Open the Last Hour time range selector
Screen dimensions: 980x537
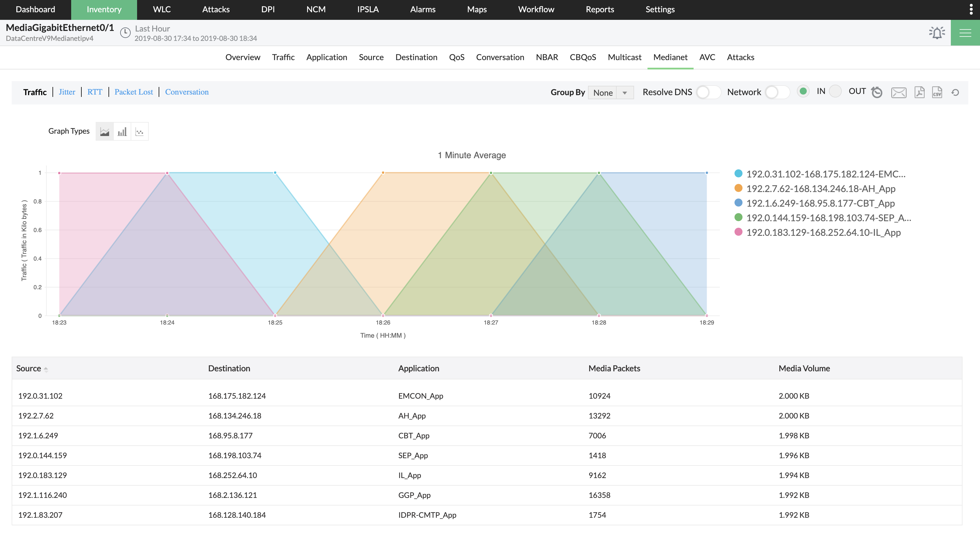click(152, 29)
